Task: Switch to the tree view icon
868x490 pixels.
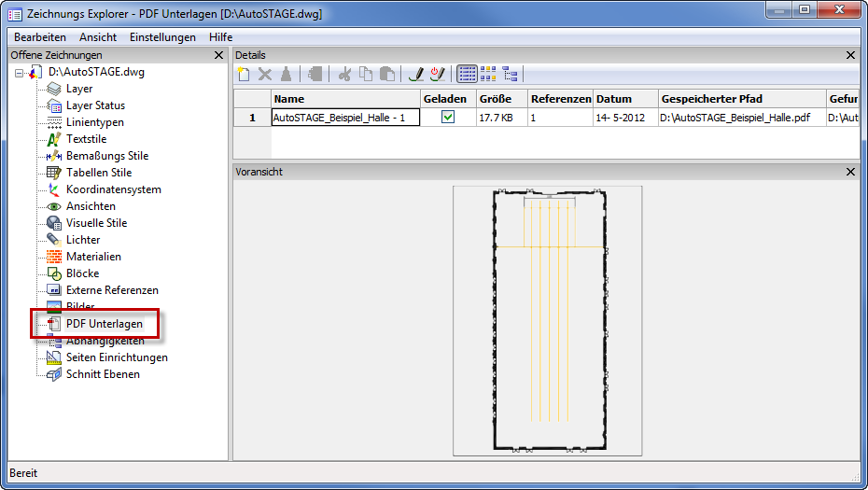Action: tap(510, 74)
